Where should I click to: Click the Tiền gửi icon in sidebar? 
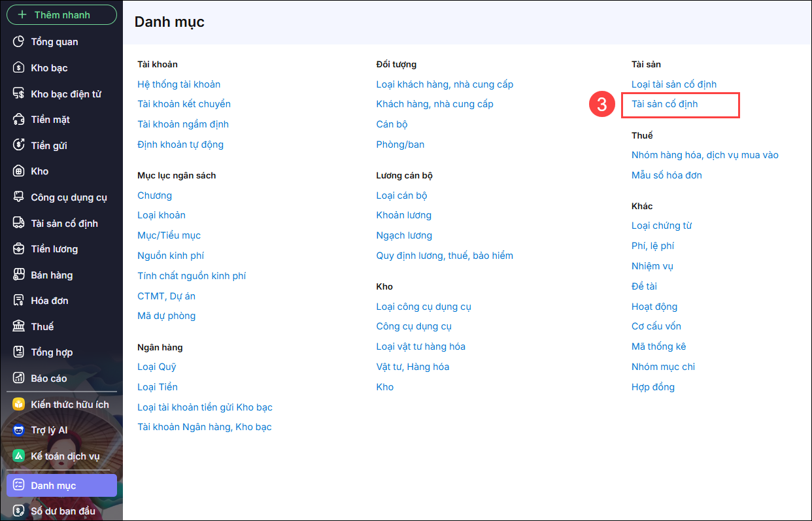click(19, 146)
